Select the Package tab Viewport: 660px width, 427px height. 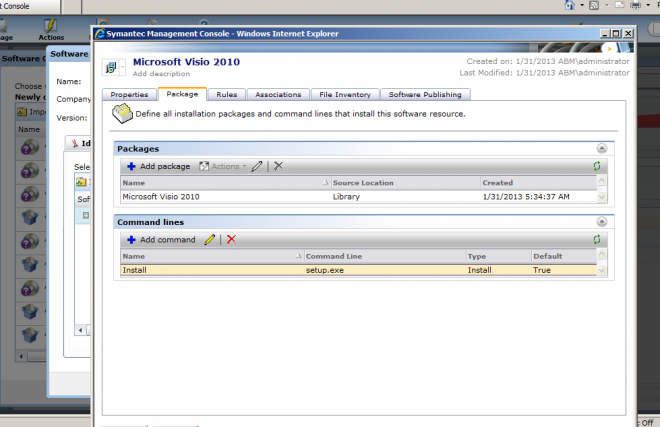tap(182, 94)
